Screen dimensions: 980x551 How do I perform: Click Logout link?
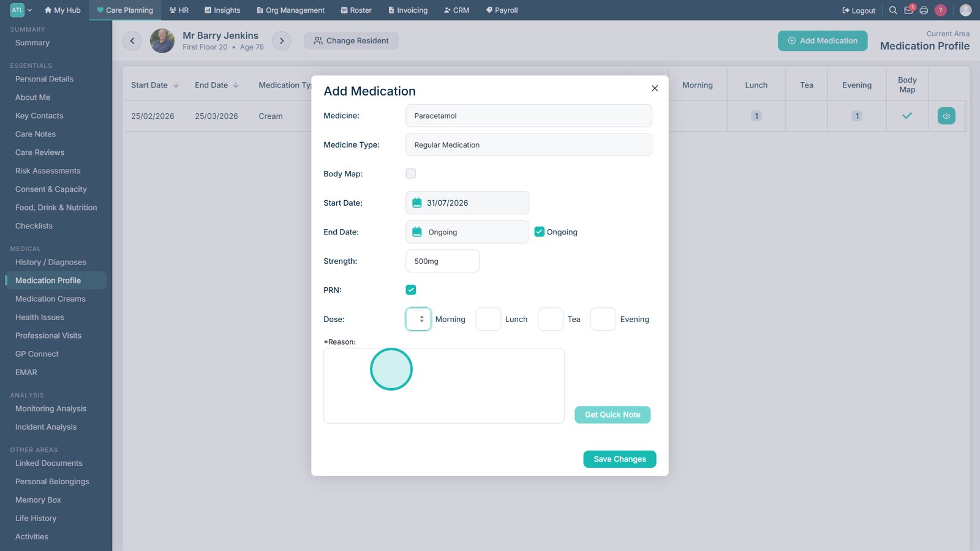pyautogui.click(x=859, y=10)
